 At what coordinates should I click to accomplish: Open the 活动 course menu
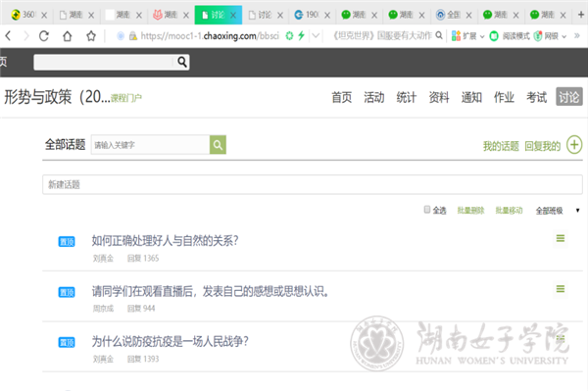click(x=374, y=97)
